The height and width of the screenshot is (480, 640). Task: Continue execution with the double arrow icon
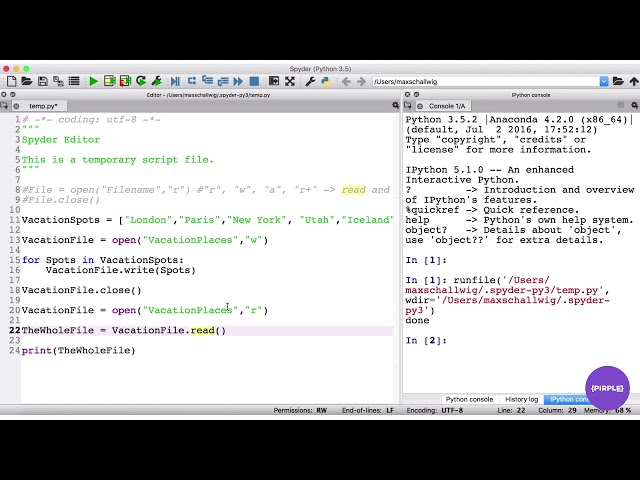click(238, 81)
